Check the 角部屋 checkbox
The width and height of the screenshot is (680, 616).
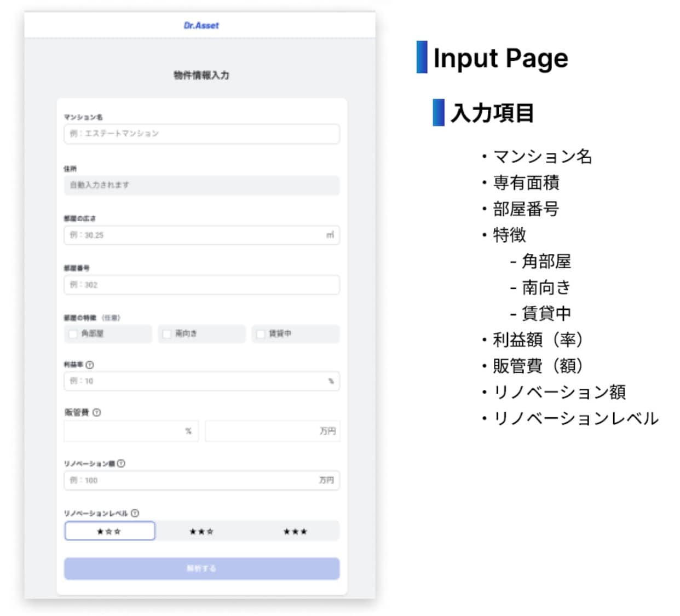(73, 334)
